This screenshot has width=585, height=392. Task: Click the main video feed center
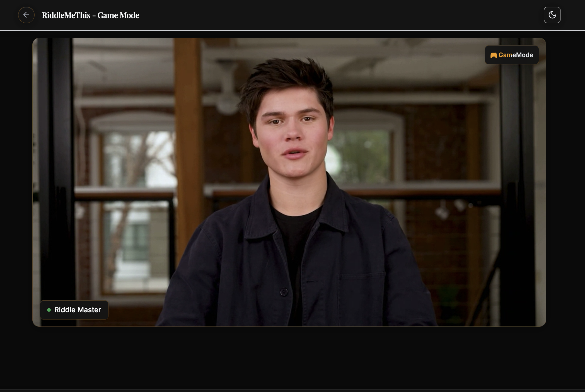(289, 182)
